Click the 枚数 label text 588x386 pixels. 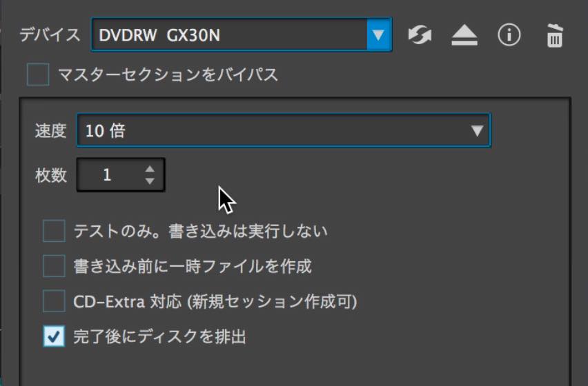(51, 175)
